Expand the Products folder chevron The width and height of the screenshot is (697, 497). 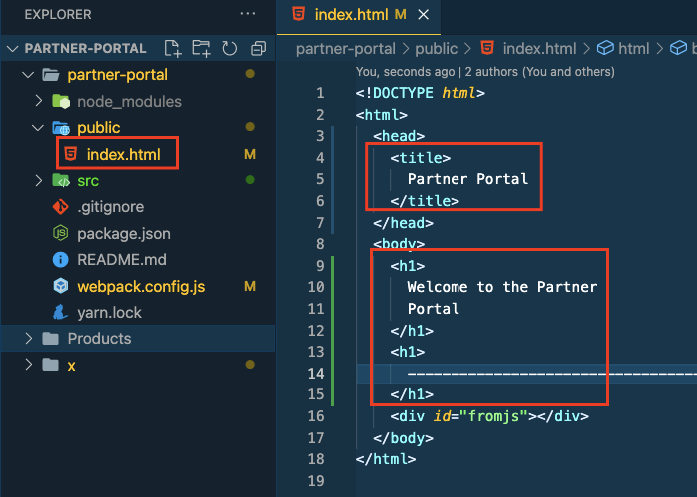tap(28, 339)
